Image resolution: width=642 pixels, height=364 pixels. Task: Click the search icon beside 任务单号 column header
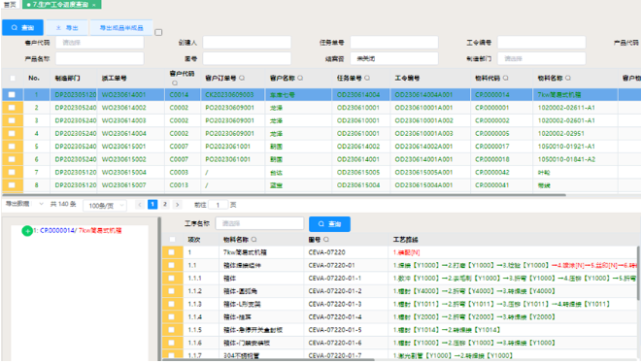(367, 78)
